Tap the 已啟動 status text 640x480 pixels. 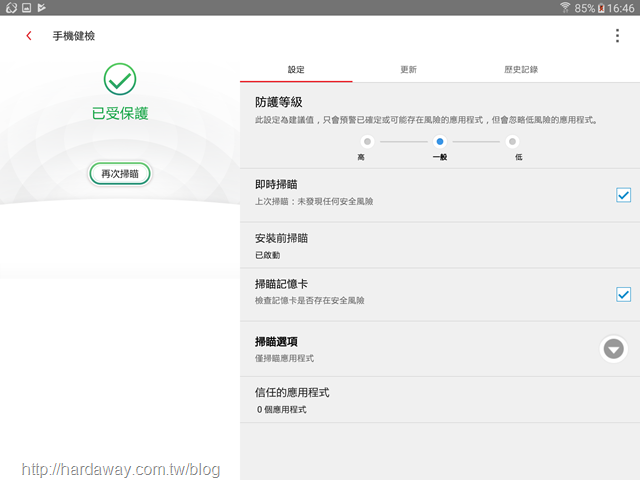[267, 255]
